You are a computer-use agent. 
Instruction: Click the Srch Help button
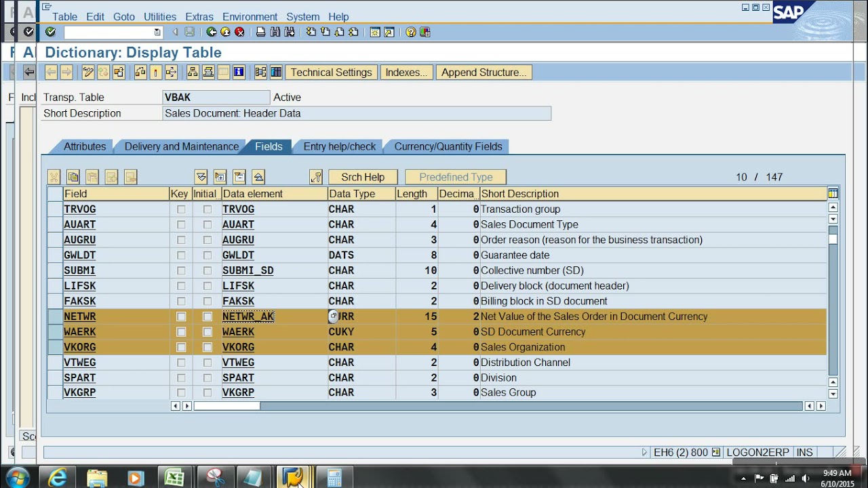pyautogui.click(x=363, y=177)
